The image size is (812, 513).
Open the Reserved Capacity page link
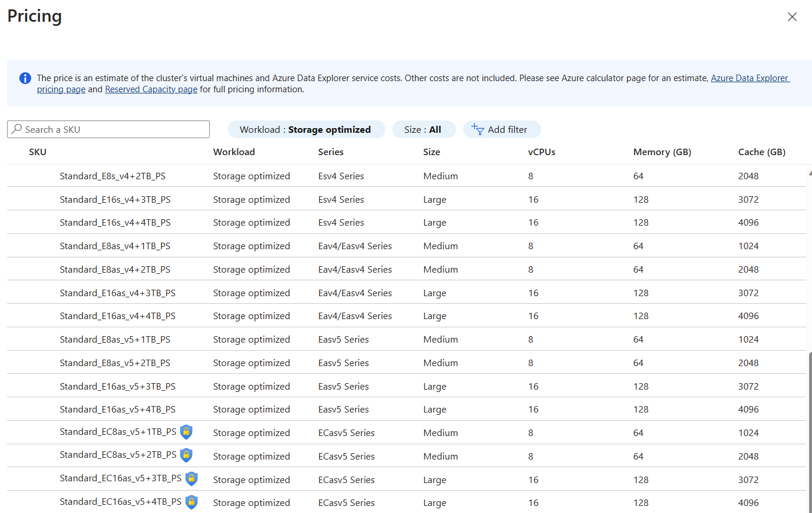click(x=151, y=89)
